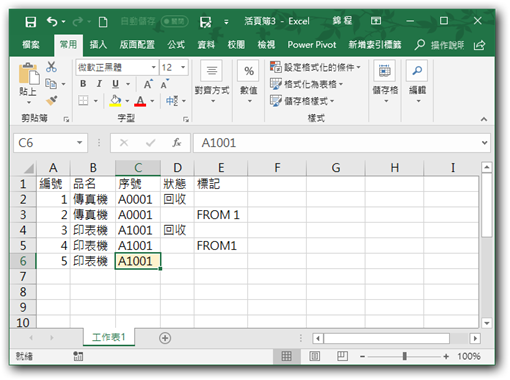Expand underline style options arrow

[x=128, y=84]
